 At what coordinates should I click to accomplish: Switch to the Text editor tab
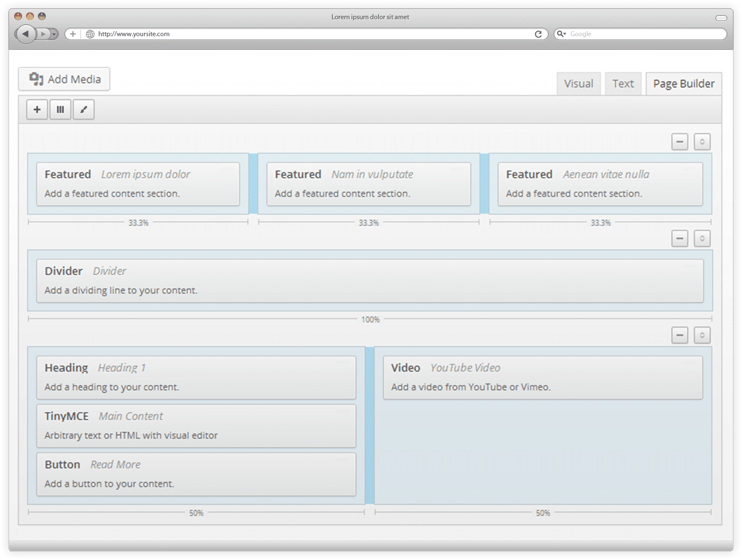pyautogui.click(x=623, y=84)
